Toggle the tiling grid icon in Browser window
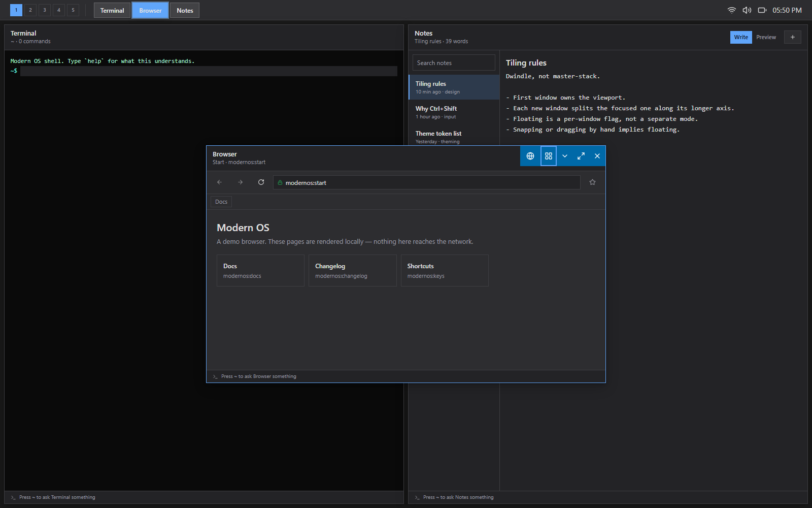 click(x=549, y=156)
